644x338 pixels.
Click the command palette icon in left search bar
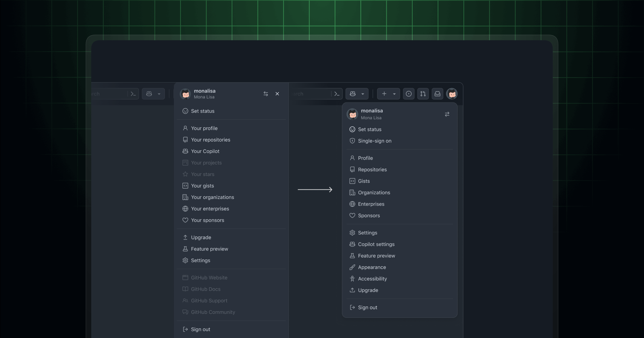(133, 94)
